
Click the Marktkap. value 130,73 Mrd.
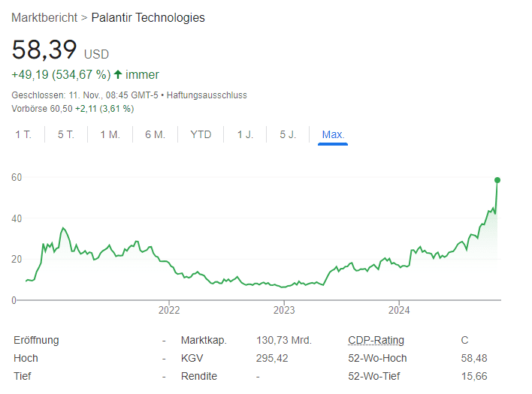[283, 340]
